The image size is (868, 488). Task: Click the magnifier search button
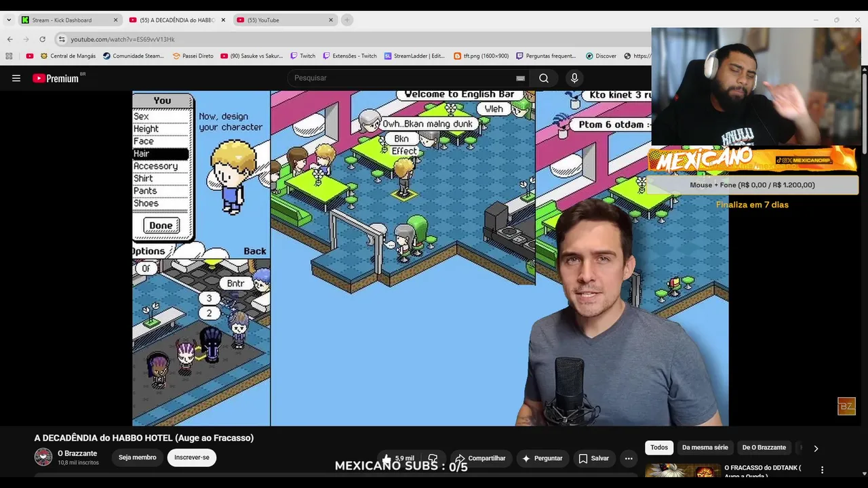[544, 78]
